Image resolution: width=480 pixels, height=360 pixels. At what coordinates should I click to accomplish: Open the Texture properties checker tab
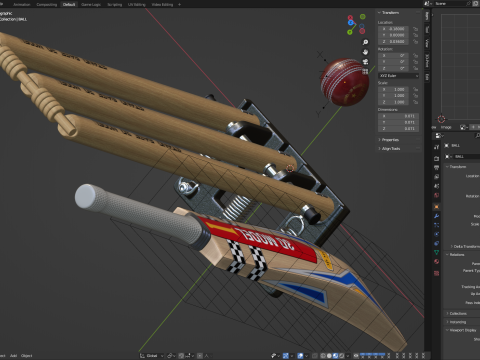coord(436,273)
